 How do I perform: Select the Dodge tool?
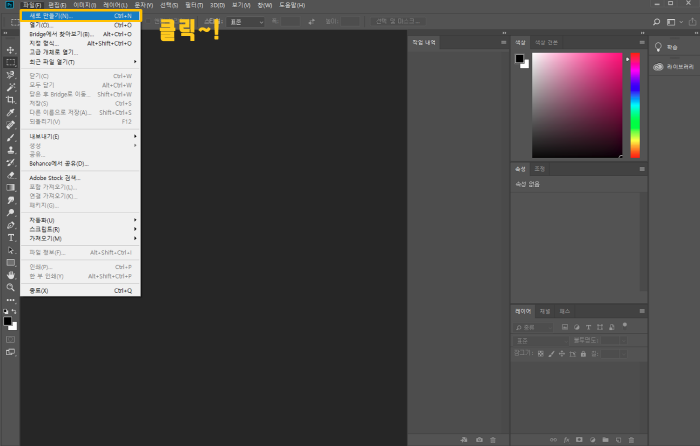point(10,213)
